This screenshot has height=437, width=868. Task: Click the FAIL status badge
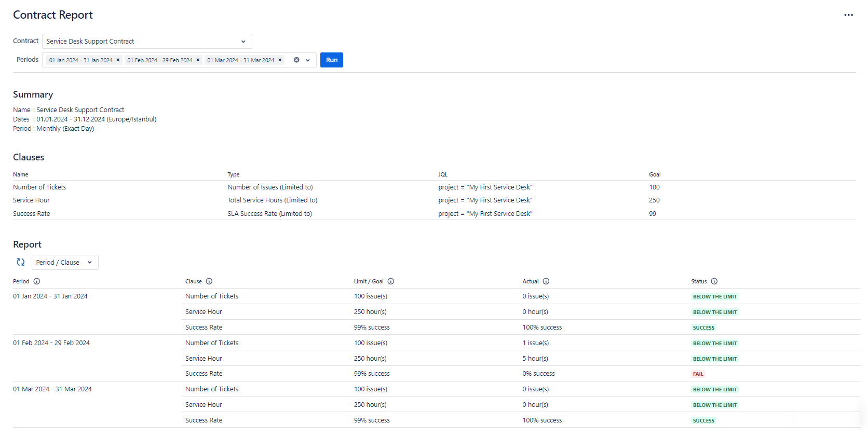click(698, 374)
